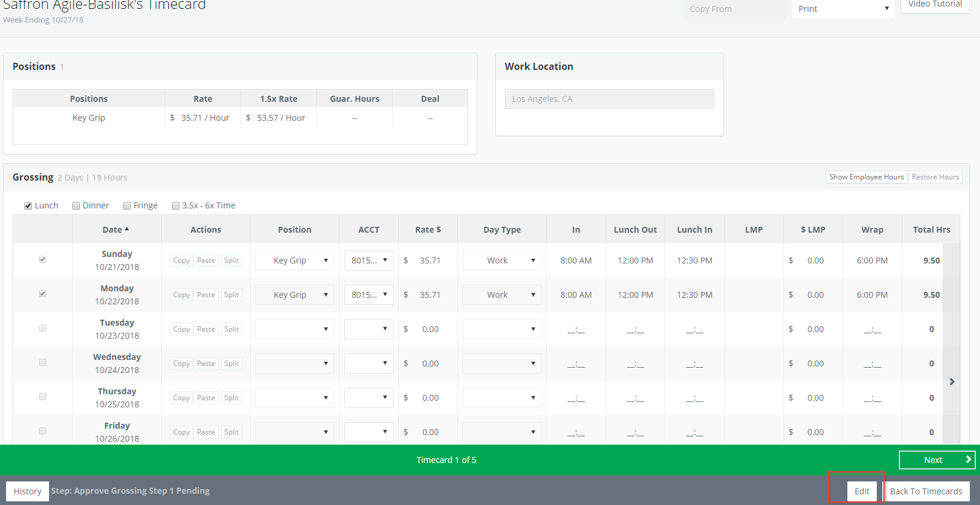Check the Wednesday row checkbox

tap(43, 362)
